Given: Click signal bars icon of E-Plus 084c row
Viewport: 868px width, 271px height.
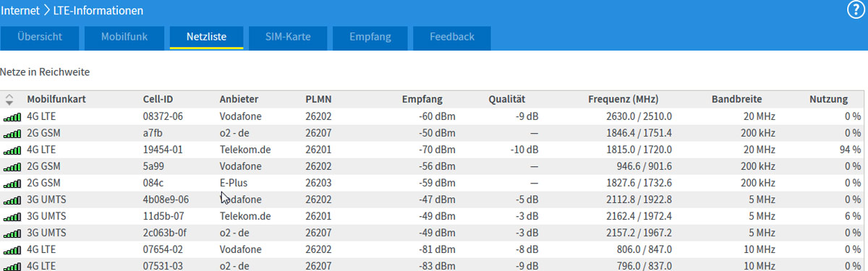Looking at the screenshot, I should (12, 183).
